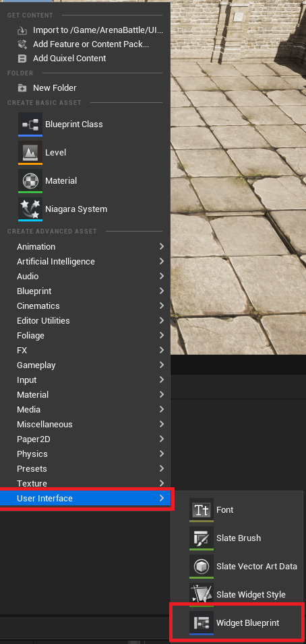
Task: Click the Niagara System stars icon
Action: (x=30, y=209)
